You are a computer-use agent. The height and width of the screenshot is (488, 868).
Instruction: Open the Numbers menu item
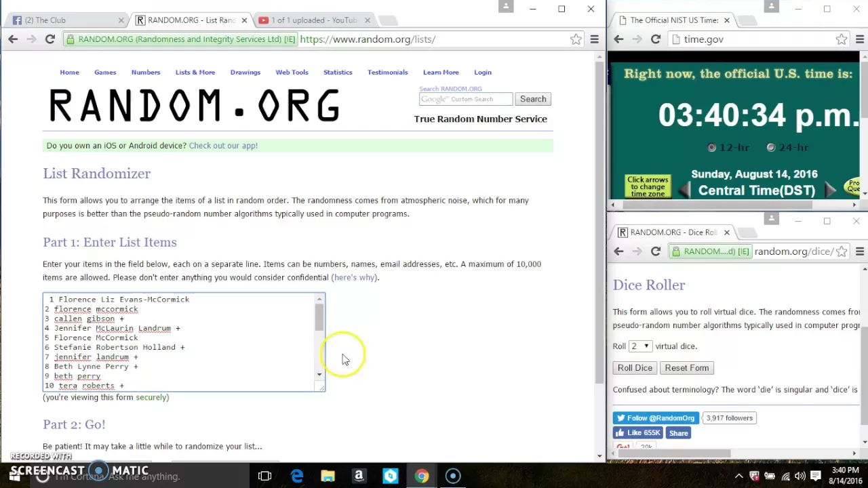pos(146,72)
